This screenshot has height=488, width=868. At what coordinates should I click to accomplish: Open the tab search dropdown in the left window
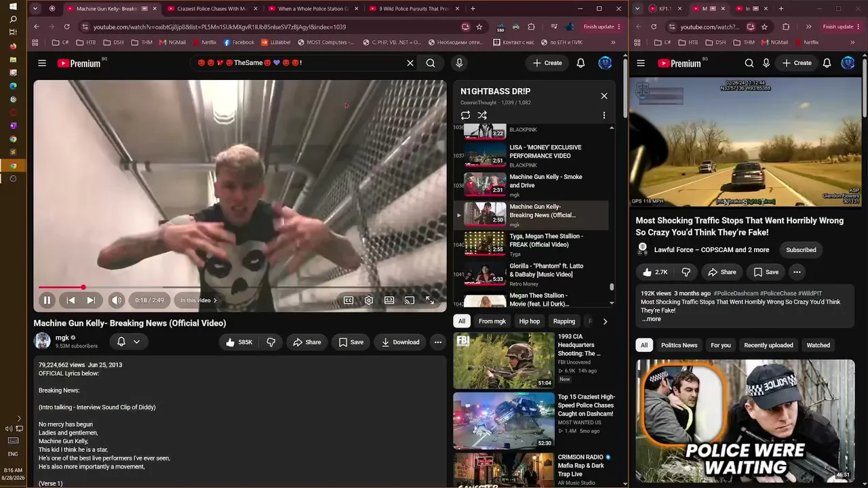click(x=37, y=9)
